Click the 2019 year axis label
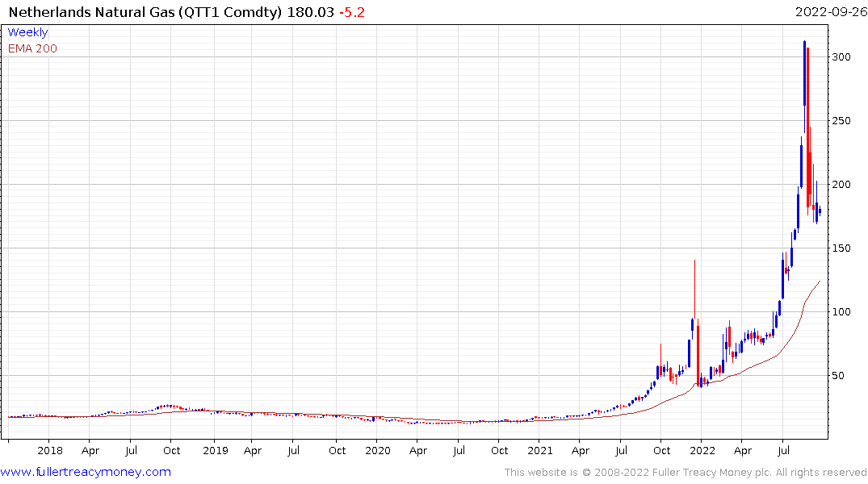Screen dimensions: 868x484 click(x=216, y=450)
